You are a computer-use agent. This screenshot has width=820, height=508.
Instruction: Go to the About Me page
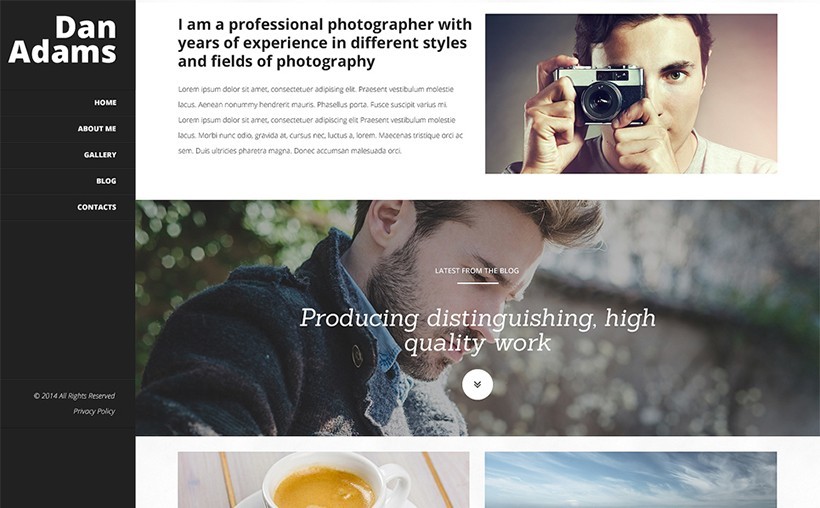pyautogui.click(x=97, y=129)
